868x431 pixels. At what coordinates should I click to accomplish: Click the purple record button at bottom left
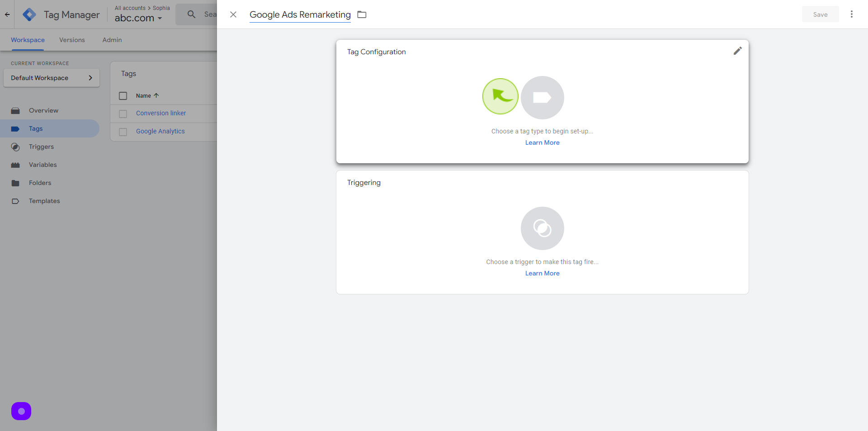pyautogui.click(x=21, y=411)
